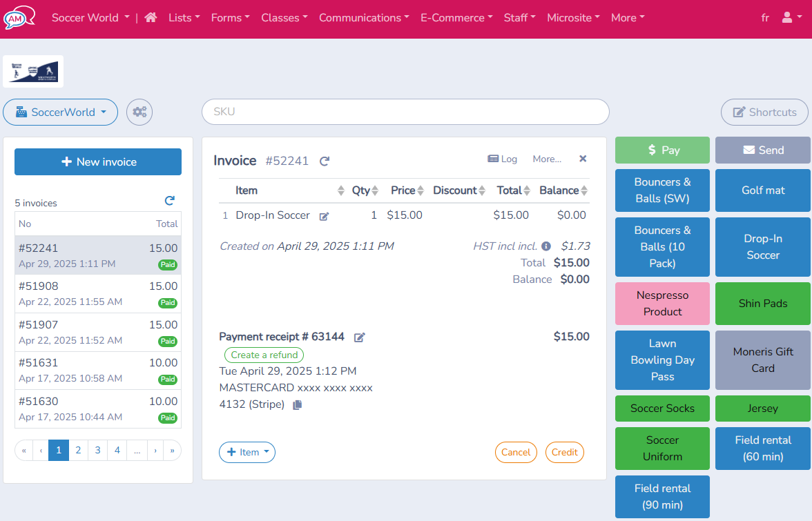Refresh invoice #52241 with reload icon
812x521 pixels.
tap(325, 161)
